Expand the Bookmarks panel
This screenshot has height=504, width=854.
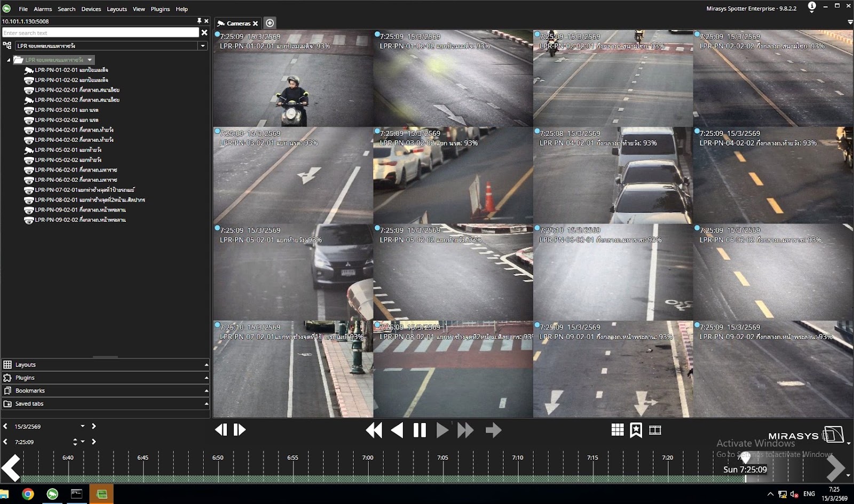105,391
